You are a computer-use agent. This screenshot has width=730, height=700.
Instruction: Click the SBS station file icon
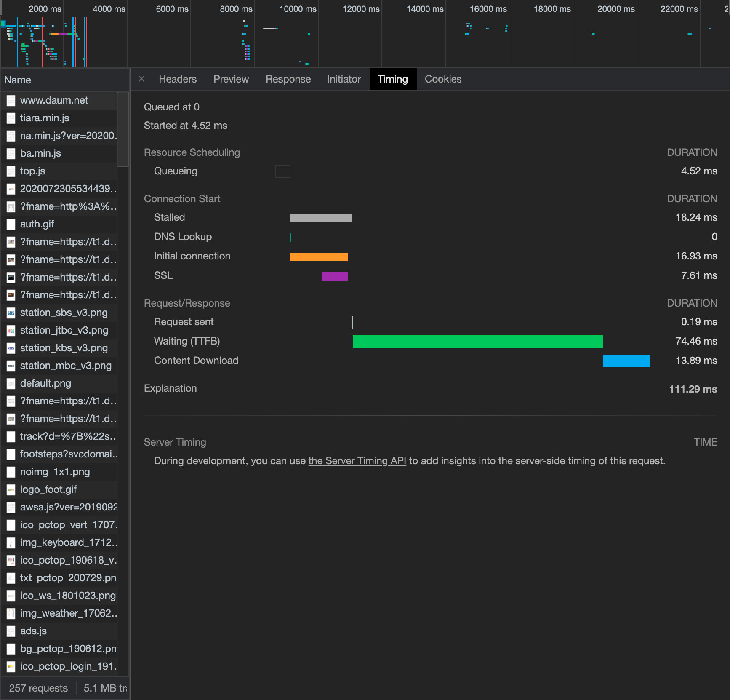point(11,313)
